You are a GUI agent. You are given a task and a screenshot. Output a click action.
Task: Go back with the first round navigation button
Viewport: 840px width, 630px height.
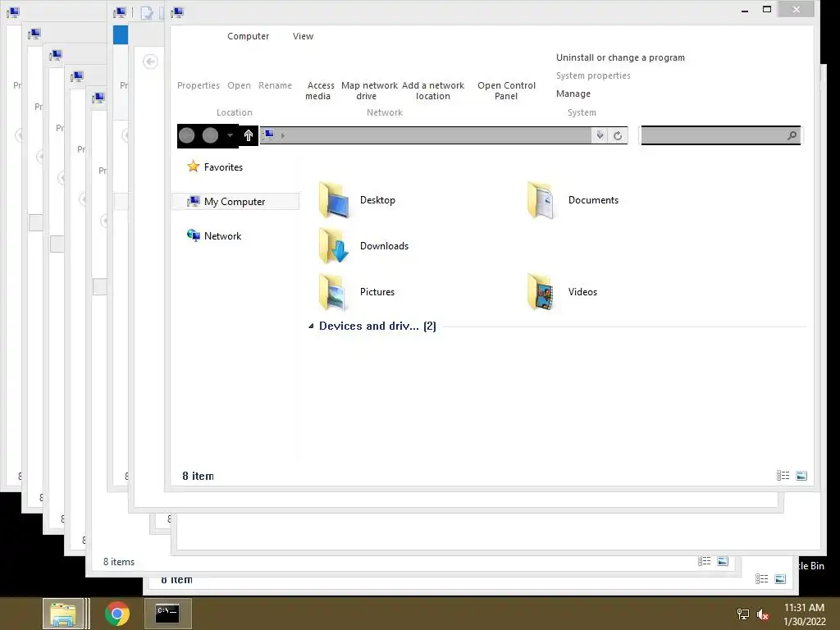186,135
